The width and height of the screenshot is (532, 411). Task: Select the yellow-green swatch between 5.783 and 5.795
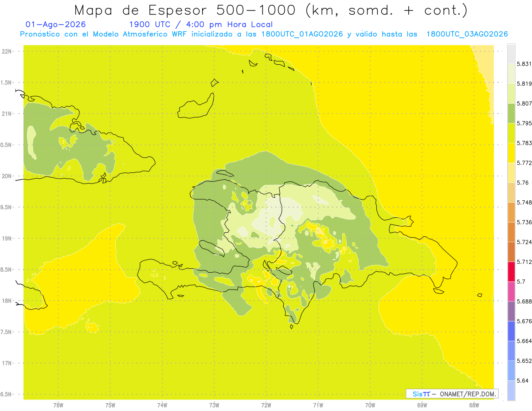tap(511, 133)
